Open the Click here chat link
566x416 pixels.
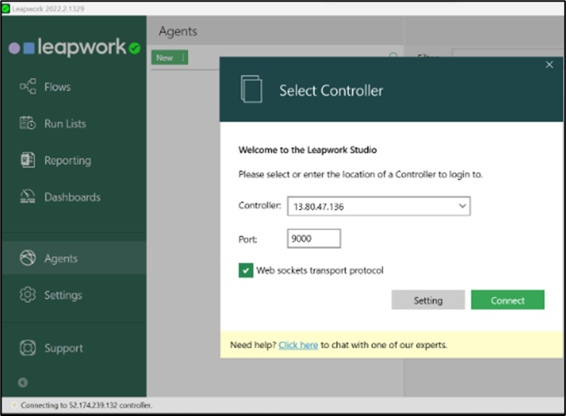(298, 345)
